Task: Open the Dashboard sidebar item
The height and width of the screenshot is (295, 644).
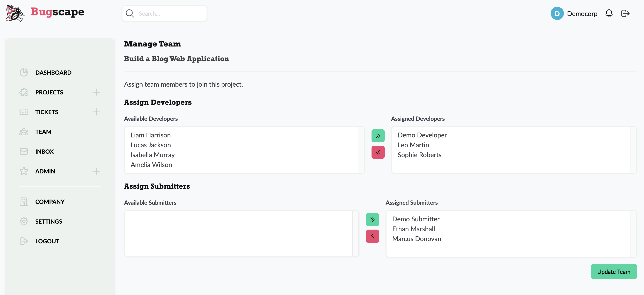Action: pos(53,73)
